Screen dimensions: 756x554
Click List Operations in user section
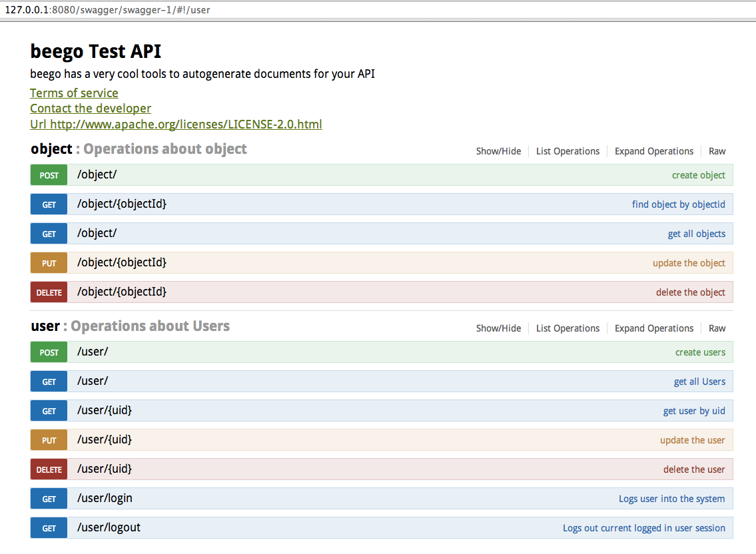coord(567,328)
